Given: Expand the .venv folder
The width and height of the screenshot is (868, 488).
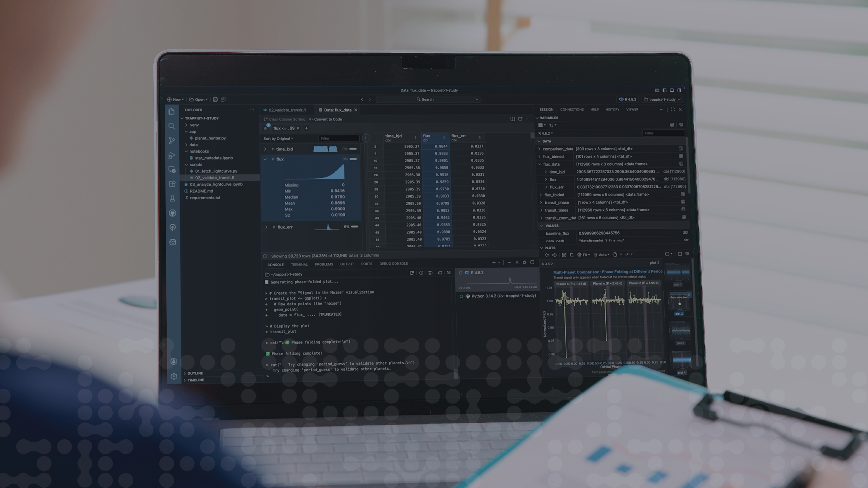Looking at the screenshot, I should (186, 125).
